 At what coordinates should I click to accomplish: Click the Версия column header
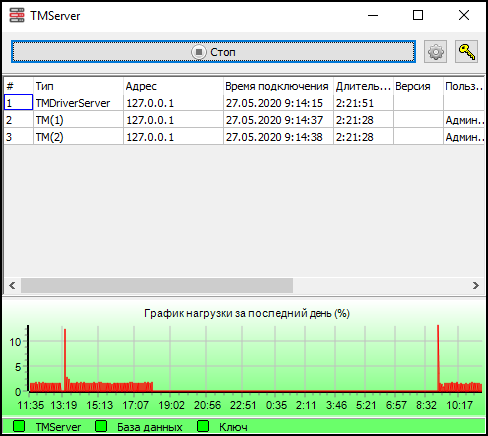click(418, 86)
